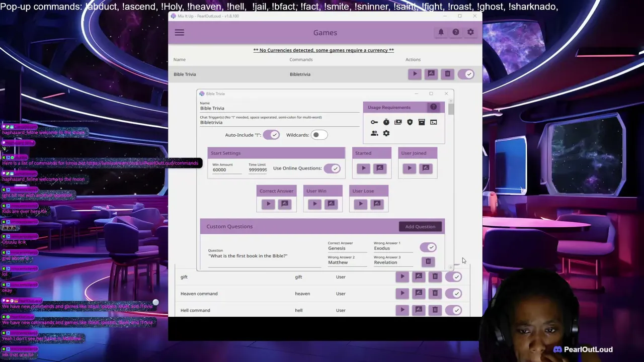
Task: Toggle the Hell command switch
Action: [454, 310]
